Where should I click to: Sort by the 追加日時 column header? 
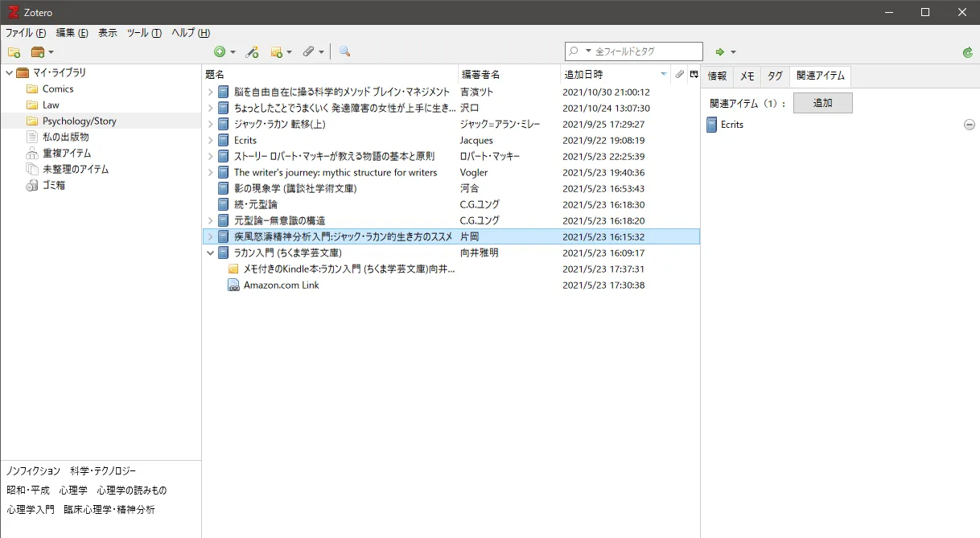(x=616, y=74)
